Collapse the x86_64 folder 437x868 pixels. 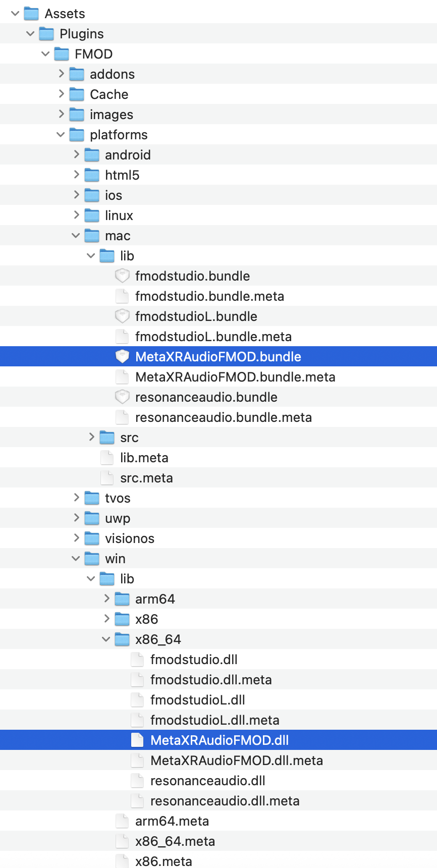coord(106,639)
